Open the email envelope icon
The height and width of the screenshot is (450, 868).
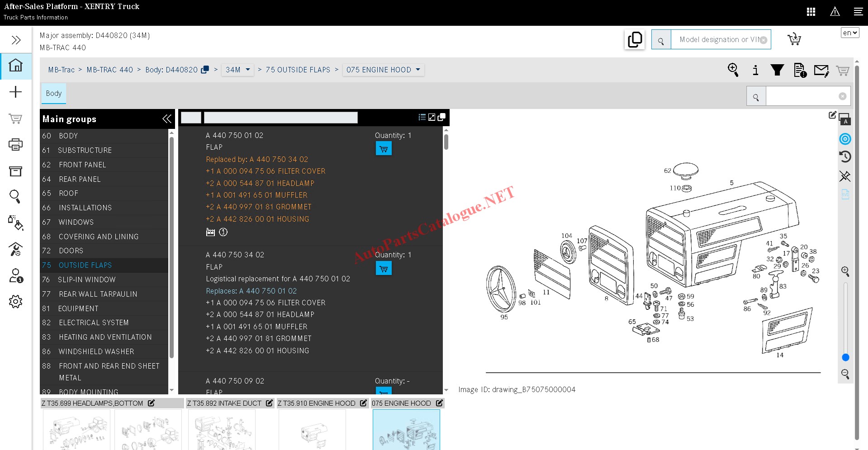pyautogui.click(x=821, y=71)
